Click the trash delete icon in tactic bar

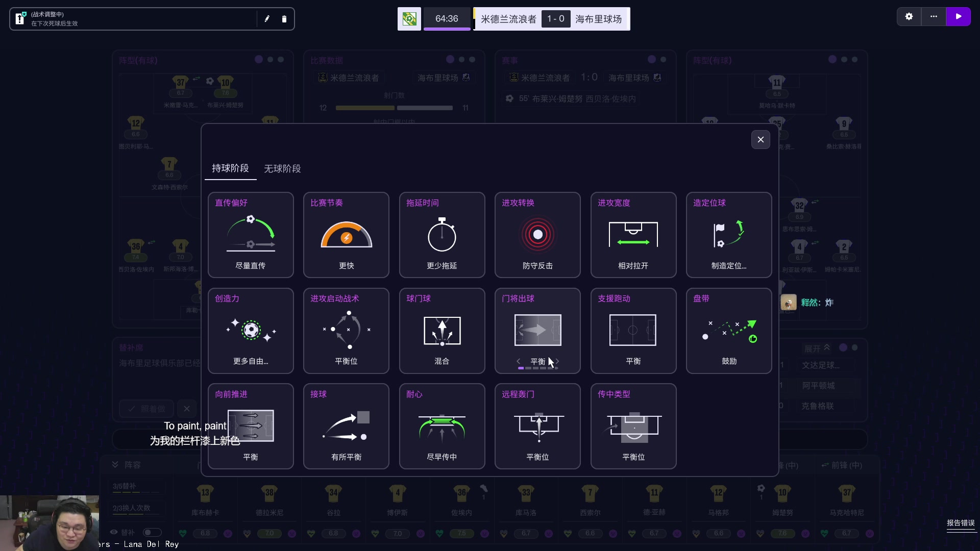(284, 19)
